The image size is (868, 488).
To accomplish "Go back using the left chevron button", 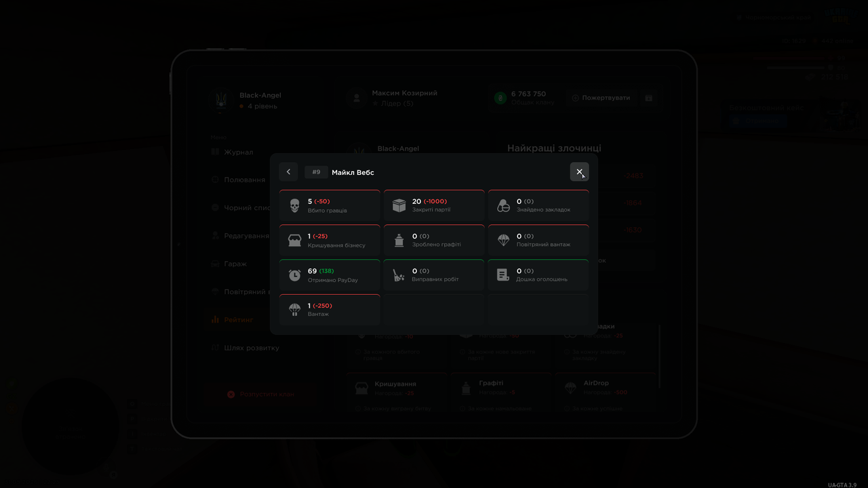I will [288, 172].
